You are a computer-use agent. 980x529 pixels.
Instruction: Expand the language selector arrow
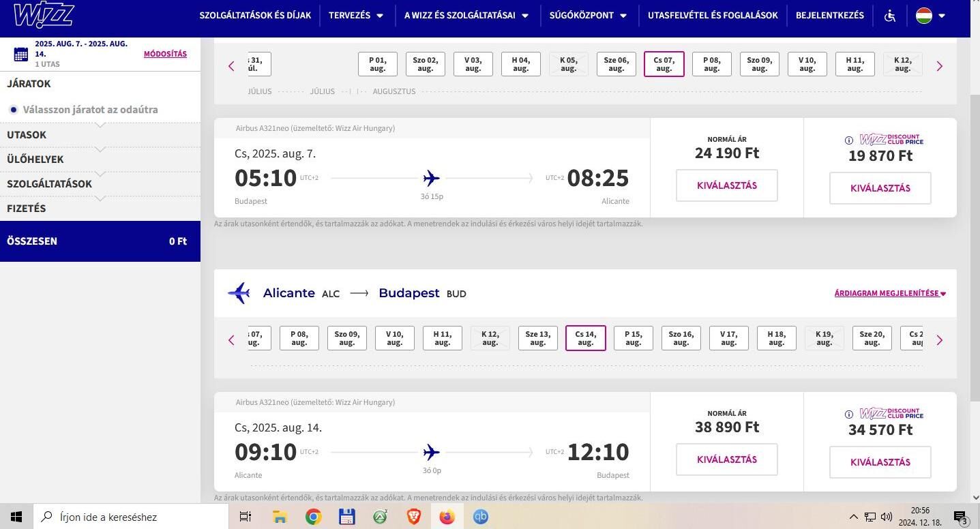coord(942,16)
